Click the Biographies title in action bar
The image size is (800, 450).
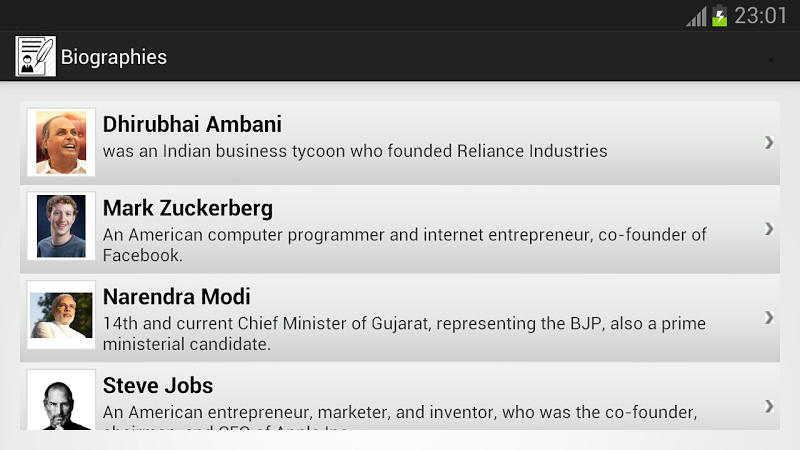click(x=114, y=57)
